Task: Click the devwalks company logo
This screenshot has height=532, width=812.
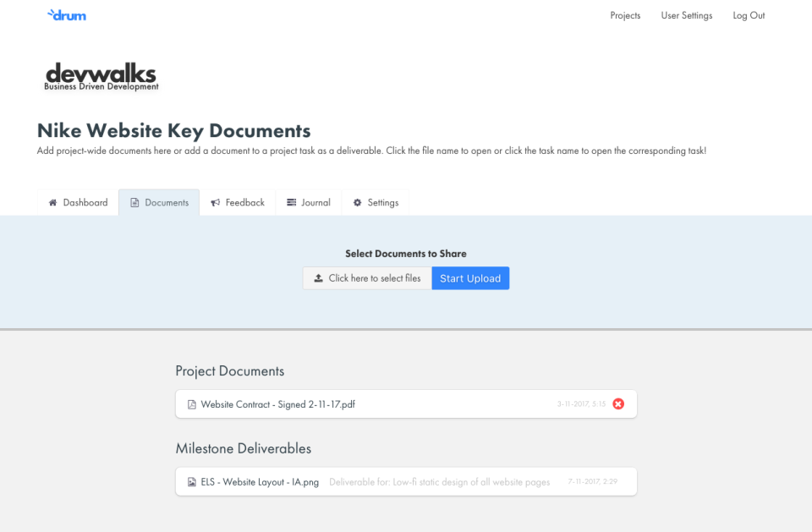Action: [x=101, y=77]
